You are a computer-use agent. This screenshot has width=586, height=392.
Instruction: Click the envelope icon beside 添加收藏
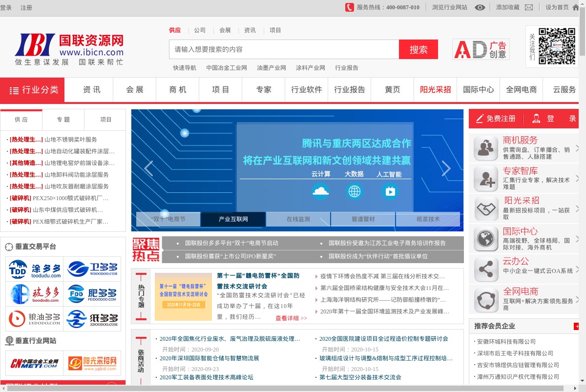pos(529,7)
